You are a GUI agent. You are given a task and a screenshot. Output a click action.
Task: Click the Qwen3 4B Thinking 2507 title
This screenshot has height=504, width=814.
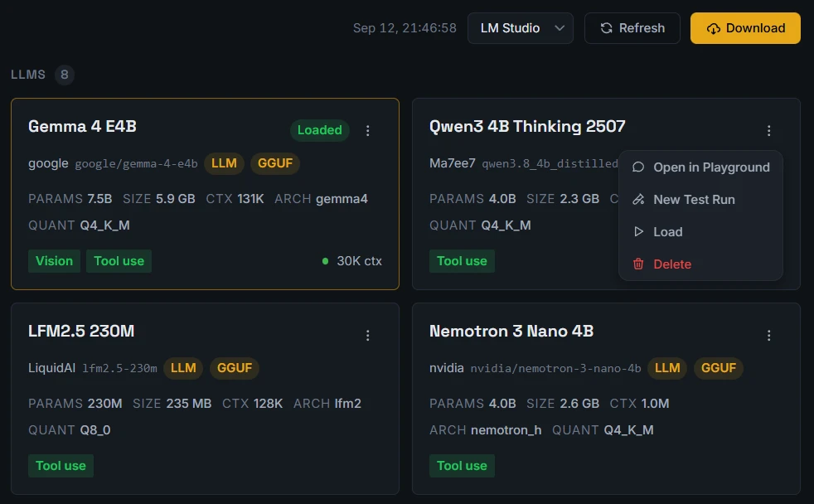click(x=527, y=126)
